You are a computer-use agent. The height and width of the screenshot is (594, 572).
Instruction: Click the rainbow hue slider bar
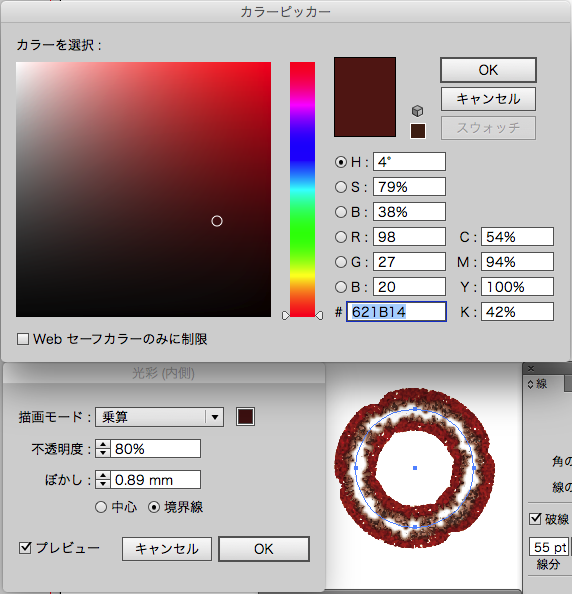click(x=302, y=189)
